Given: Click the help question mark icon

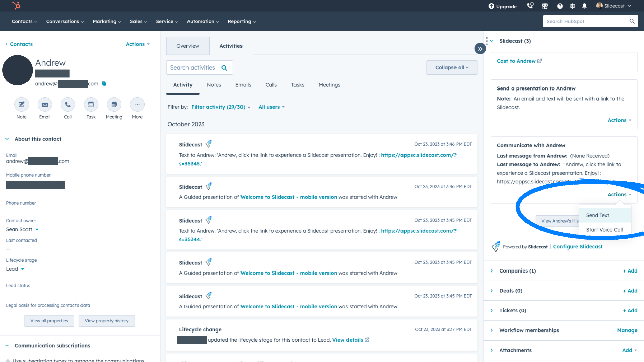Looking at the screenshot, I should [x=560, y=6].
